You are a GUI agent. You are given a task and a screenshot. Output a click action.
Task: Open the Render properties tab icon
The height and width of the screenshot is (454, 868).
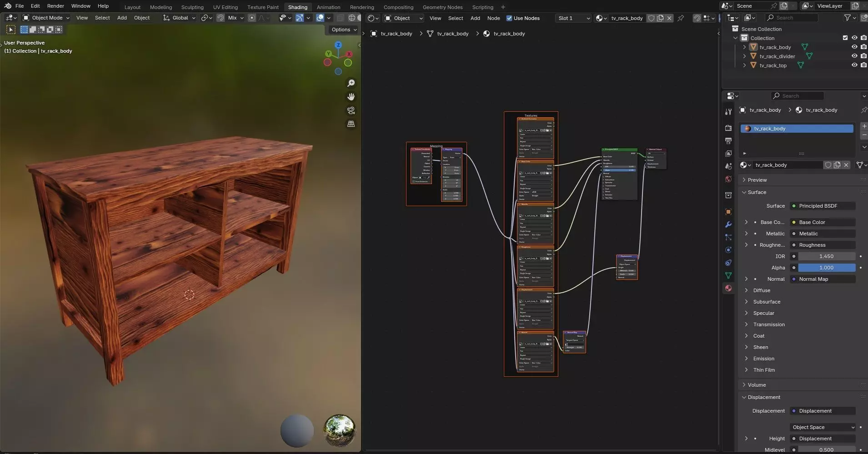(x=728, y=128)
